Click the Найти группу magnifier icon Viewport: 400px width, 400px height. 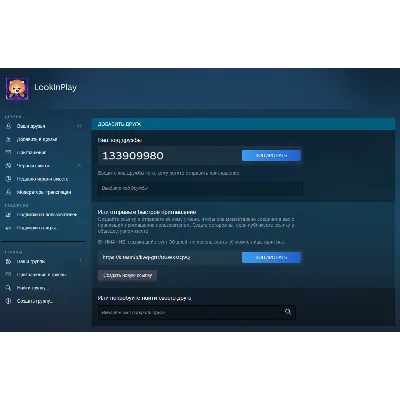(9, 288)
